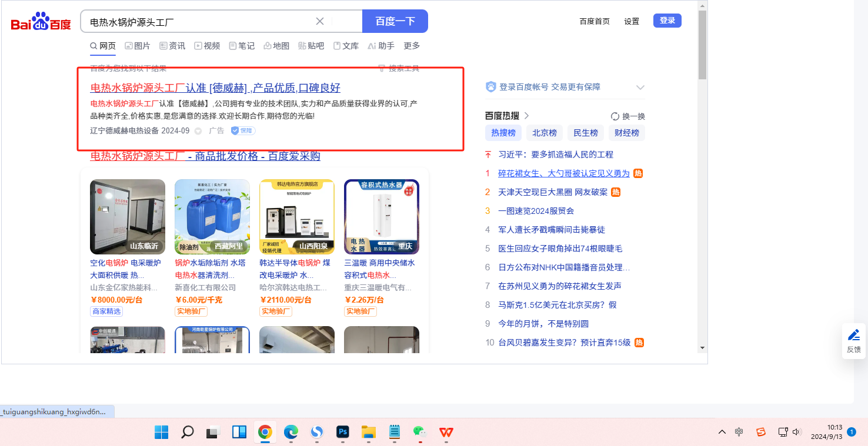Switch to the 图片 tab
The image size is (868, 446).
click(138, 46)
